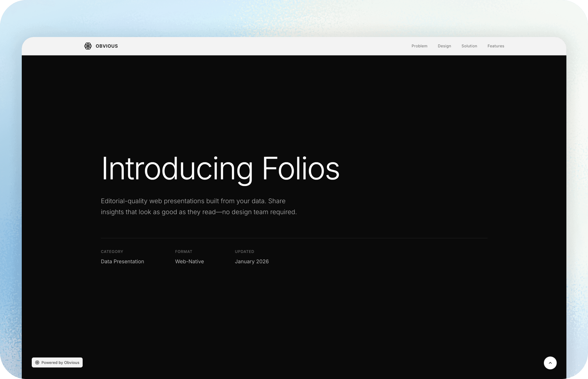Select the January 2026 date
The width and height of the screenshot is (588, 379).
point(252,261)
